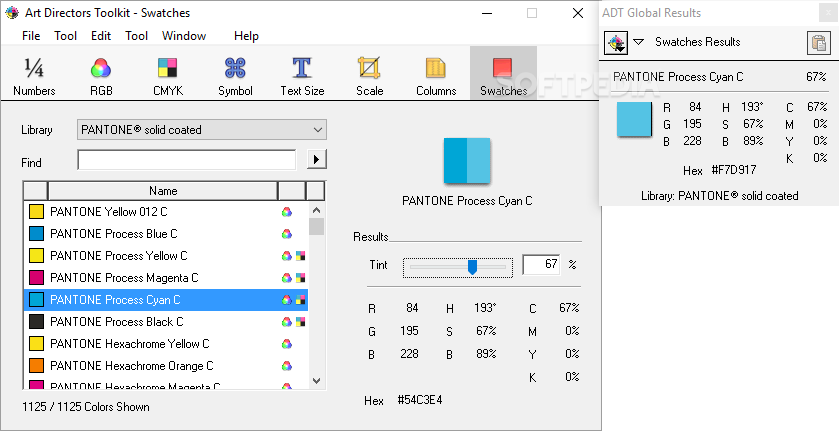839x431 pixels.
Task: Click RGB icon on PANTONE Hexachrome Orange C row
Action: (287, 366)
